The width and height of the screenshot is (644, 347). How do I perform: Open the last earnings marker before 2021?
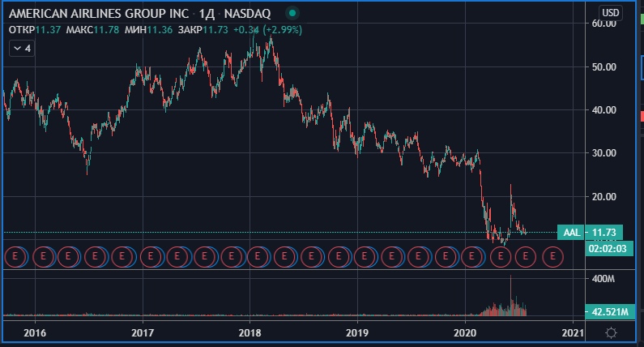(x=552, y=256)
